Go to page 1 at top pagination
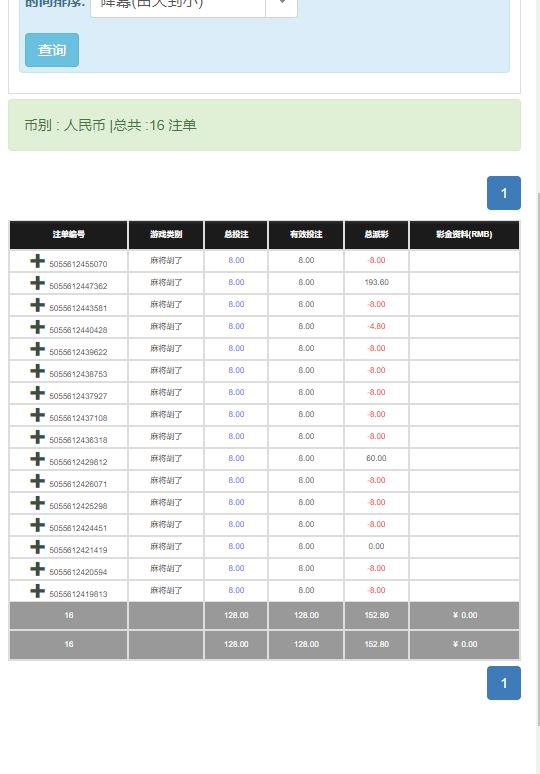Viewport: 540px width, 774px height. pyautogui.click(x=504, y=193)
